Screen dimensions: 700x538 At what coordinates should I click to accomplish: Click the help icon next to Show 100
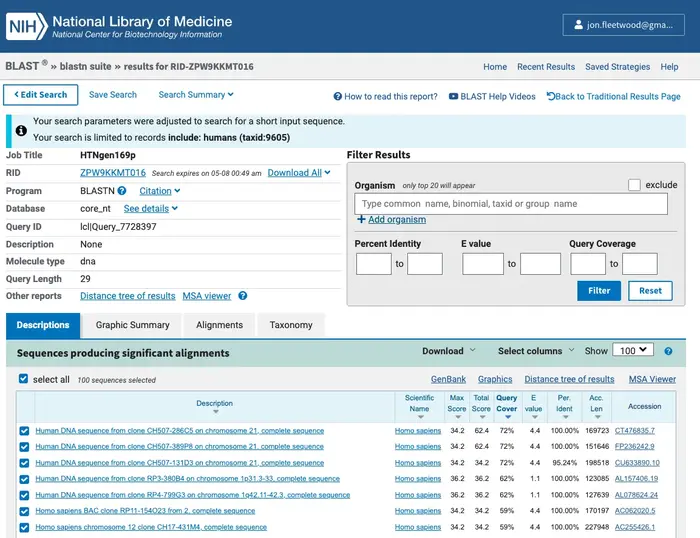click(668, 351)
